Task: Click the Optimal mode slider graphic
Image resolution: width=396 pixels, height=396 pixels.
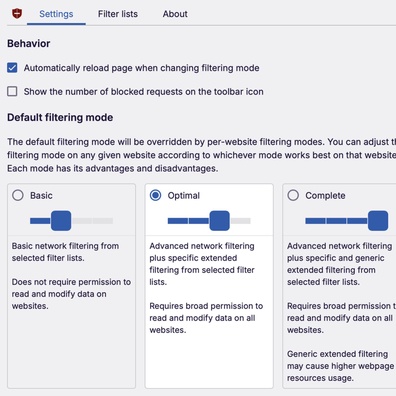Action: [209, 220]
